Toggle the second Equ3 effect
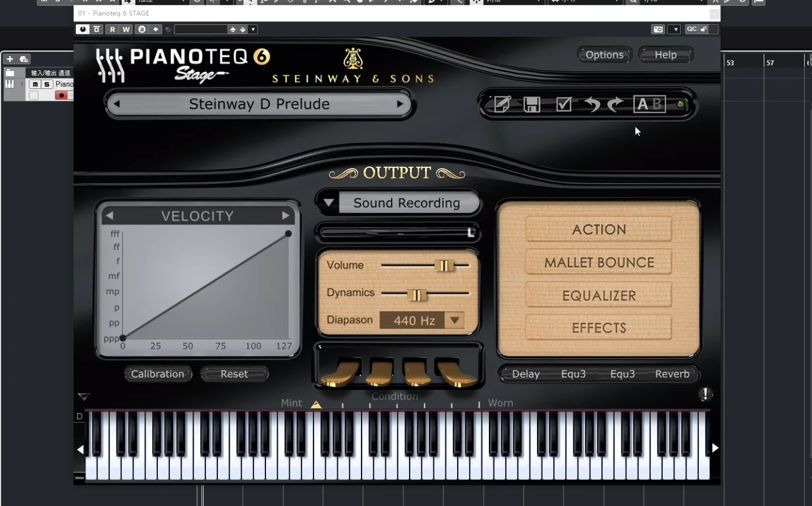Screen dimensions: 812x506 point(622,374)
